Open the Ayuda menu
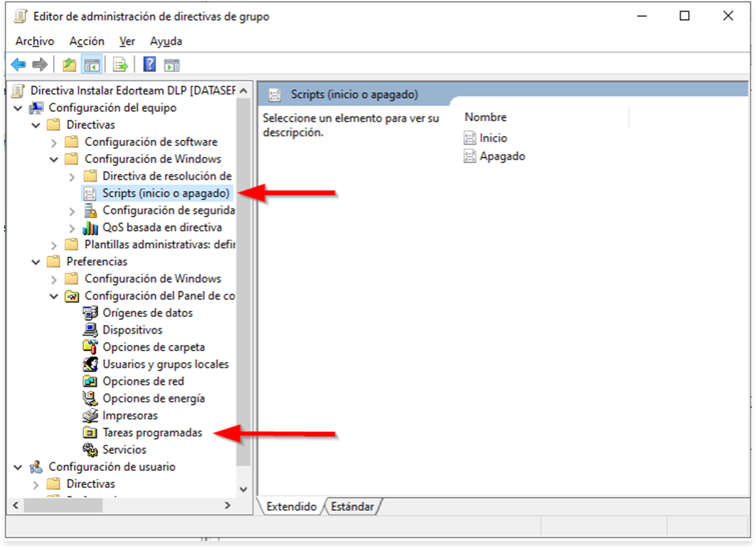Viewport: 756px width, 549px height. coord(166,41)
